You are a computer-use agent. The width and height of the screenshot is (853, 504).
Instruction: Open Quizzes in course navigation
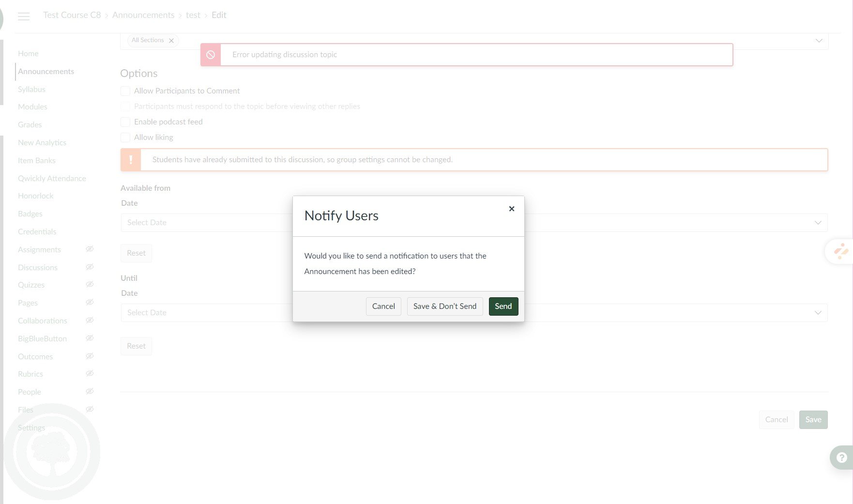(31, 285)
